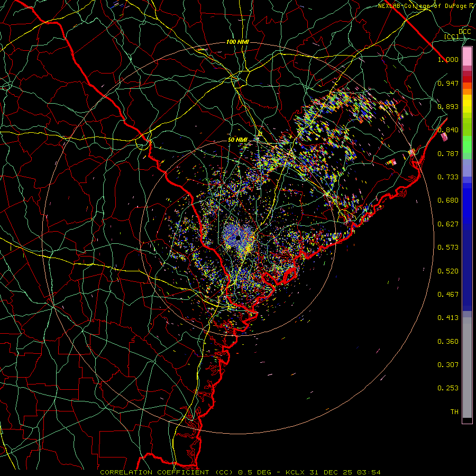
Task: Click the 0.840 scale value
Action: click(448, 130)
